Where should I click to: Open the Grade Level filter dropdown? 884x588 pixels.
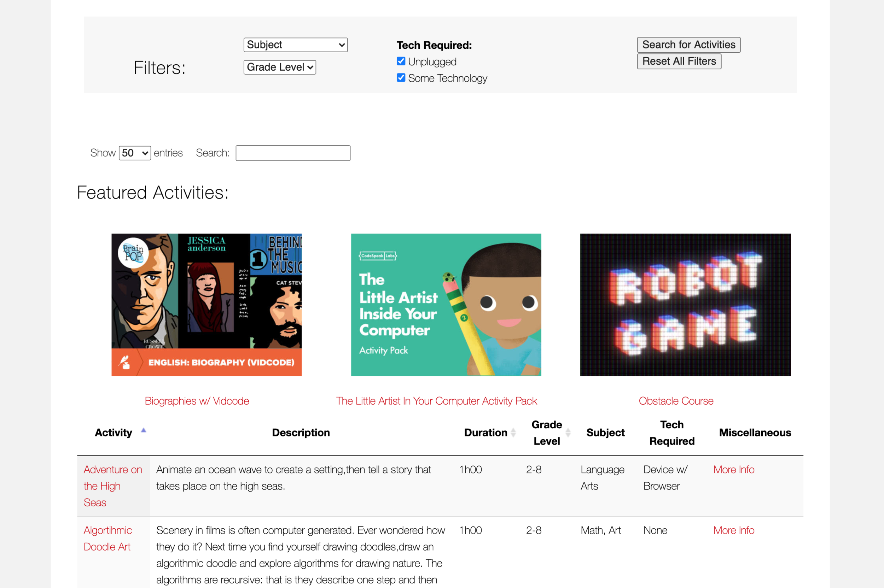[280, 67]
